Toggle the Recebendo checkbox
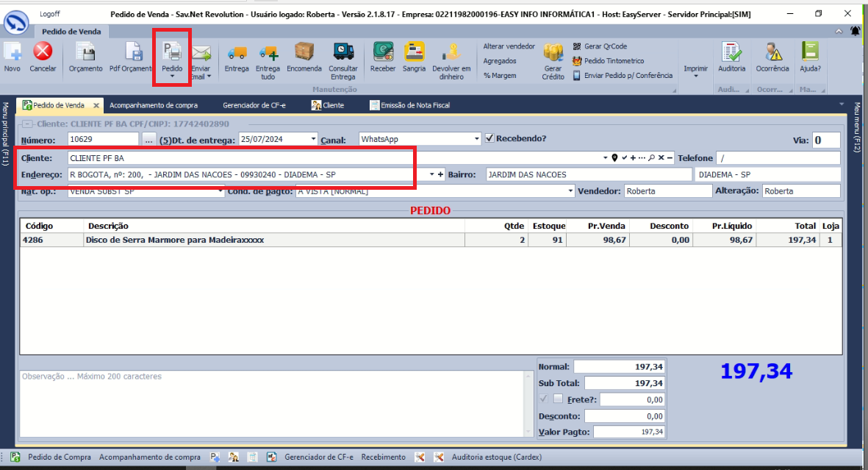 (489, 138)
